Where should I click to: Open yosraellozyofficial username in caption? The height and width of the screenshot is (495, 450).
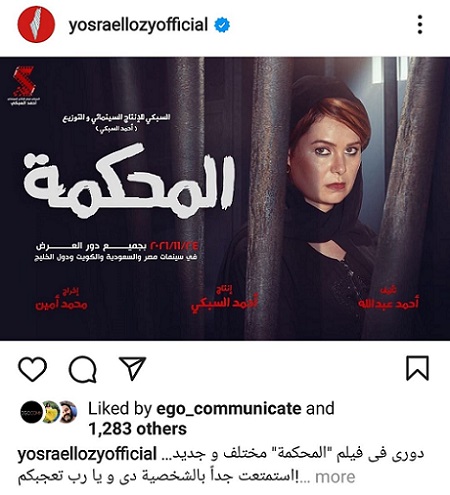coord(87,454)
